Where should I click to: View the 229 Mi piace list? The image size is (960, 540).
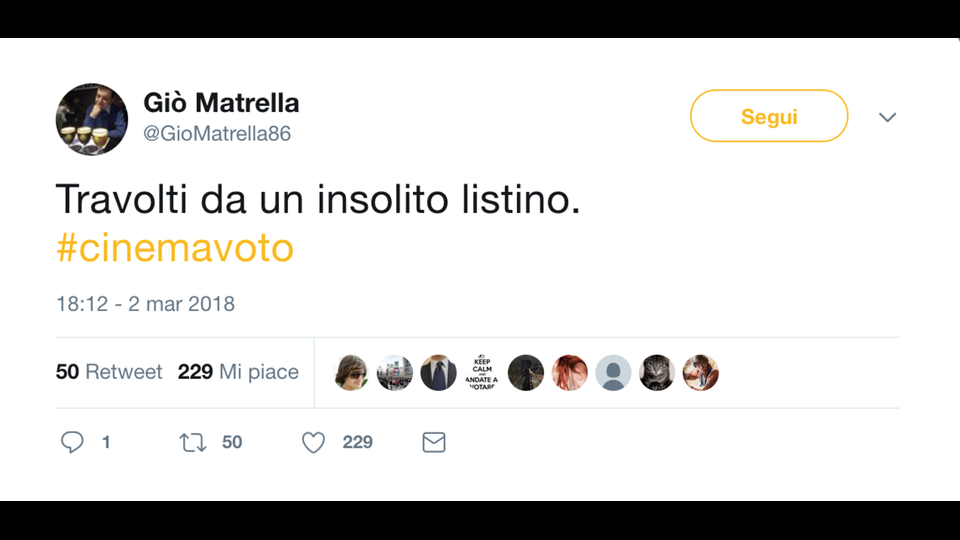tap(238, 372)
